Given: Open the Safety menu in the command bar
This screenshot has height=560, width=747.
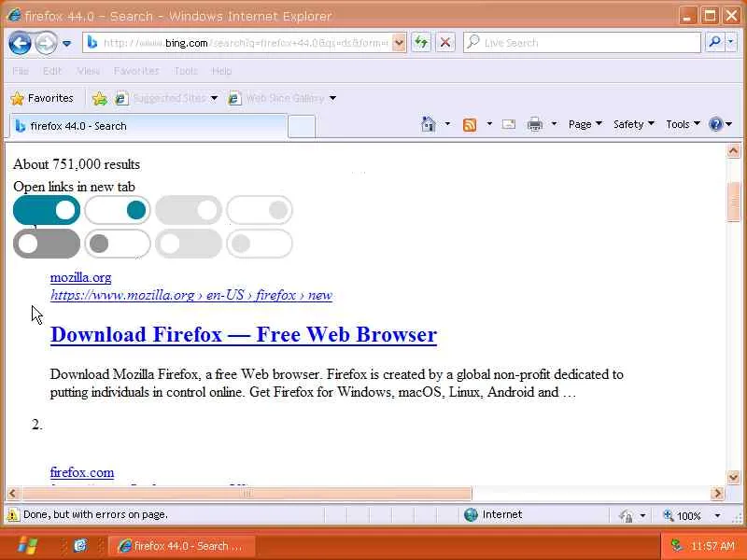Looking at the screenshot, I should coord(633,124).
